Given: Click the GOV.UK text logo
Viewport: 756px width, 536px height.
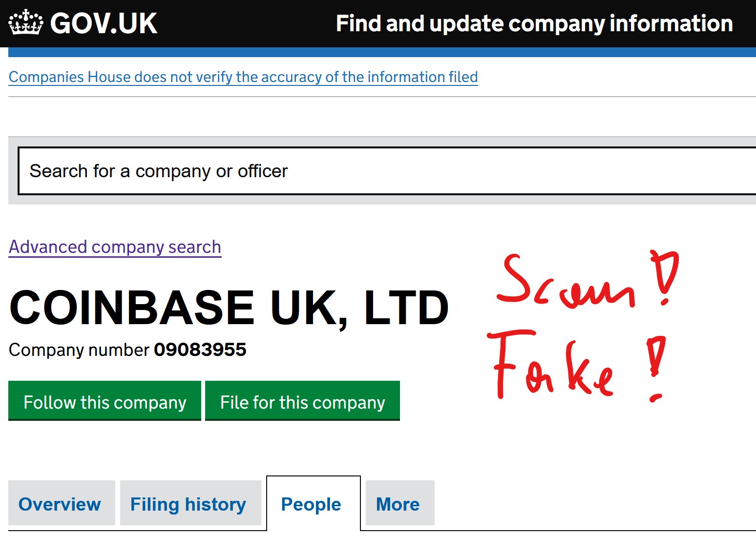Looking at the screenshot, I should [104, 23].
